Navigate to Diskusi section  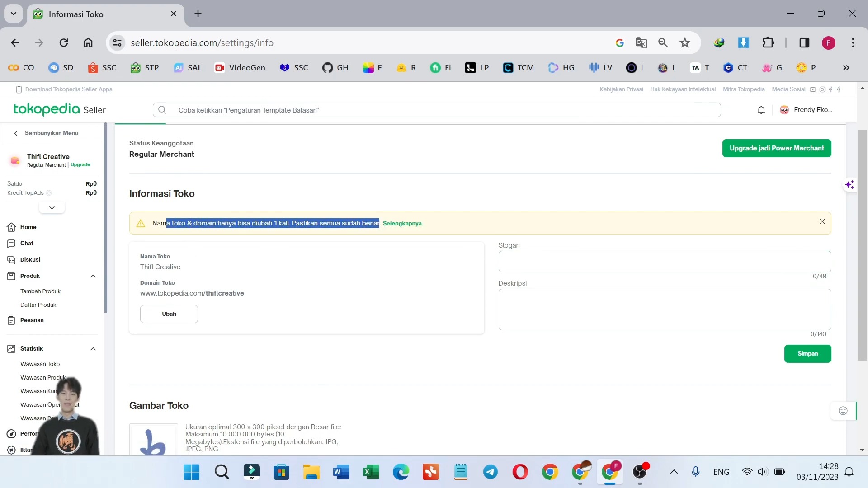(x=30, y=259)
